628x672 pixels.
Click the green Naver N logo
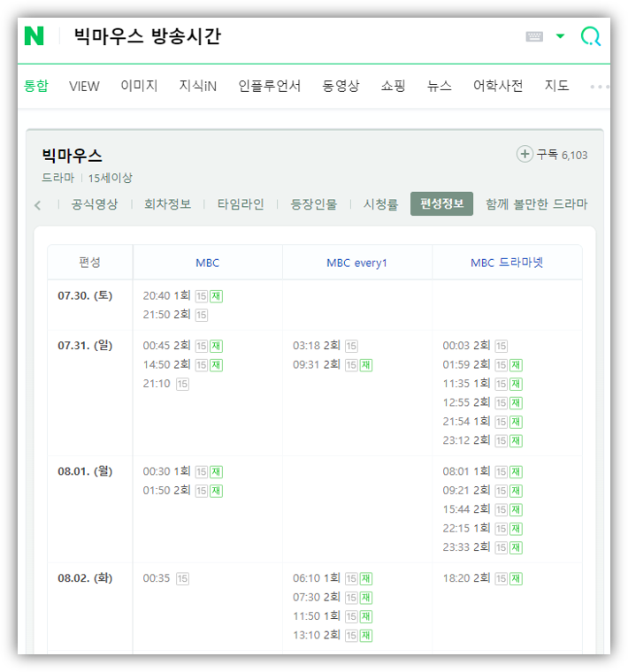(x=34, y=36)
